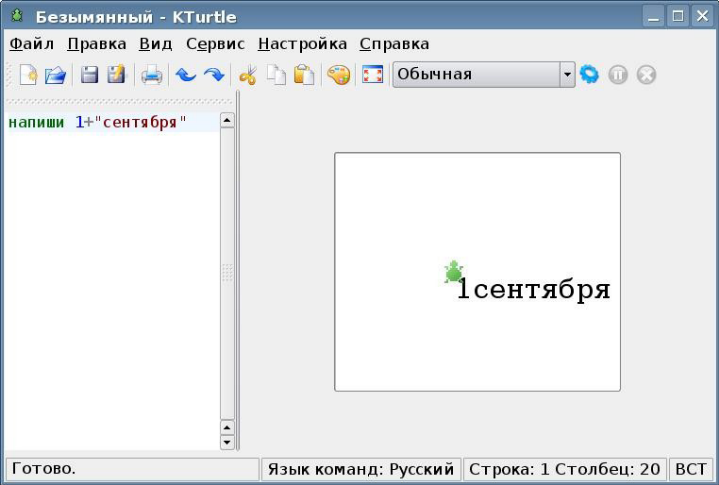Image resolution: width=719 pixels, height=485 pixels.
Task: Save the script using floppy icon
Action: 89,75
